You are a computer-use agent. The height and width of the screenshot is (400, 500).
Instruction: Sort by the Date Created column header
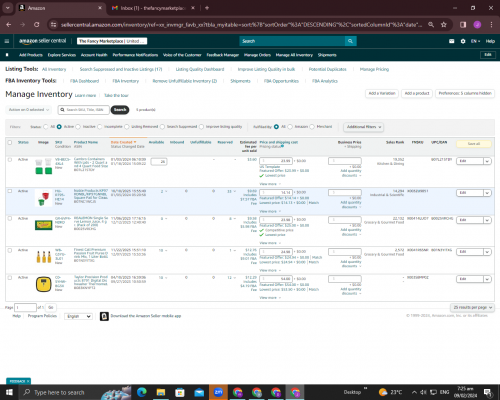123,142
